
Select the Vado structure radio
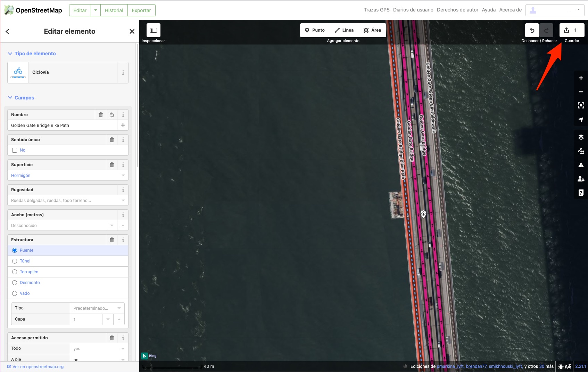15,293
